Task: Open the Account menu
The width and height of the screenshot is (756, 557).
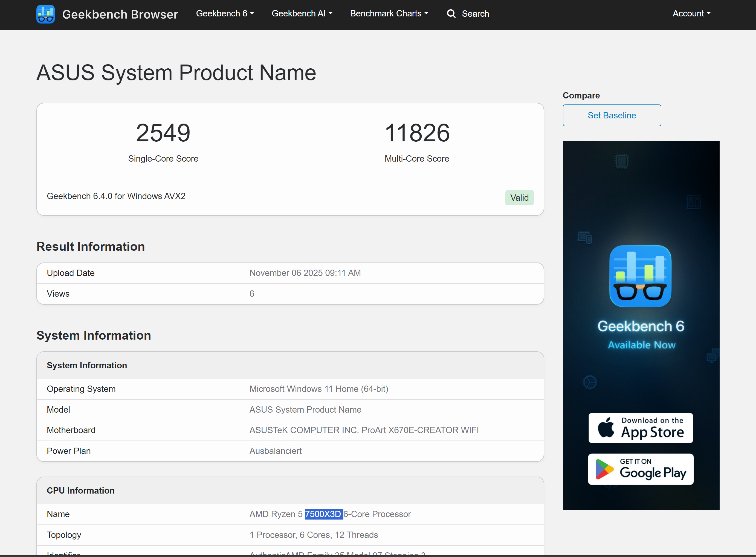Action: click(x=691, y=13)
